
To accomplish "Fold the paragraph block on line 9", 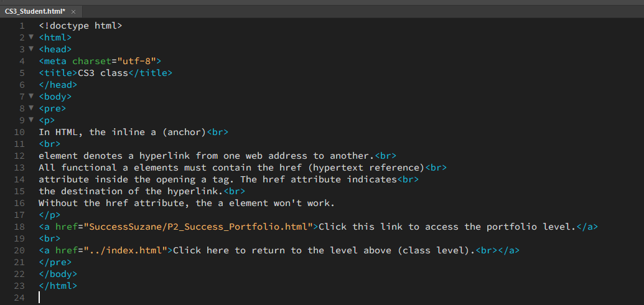I will 31,120.
